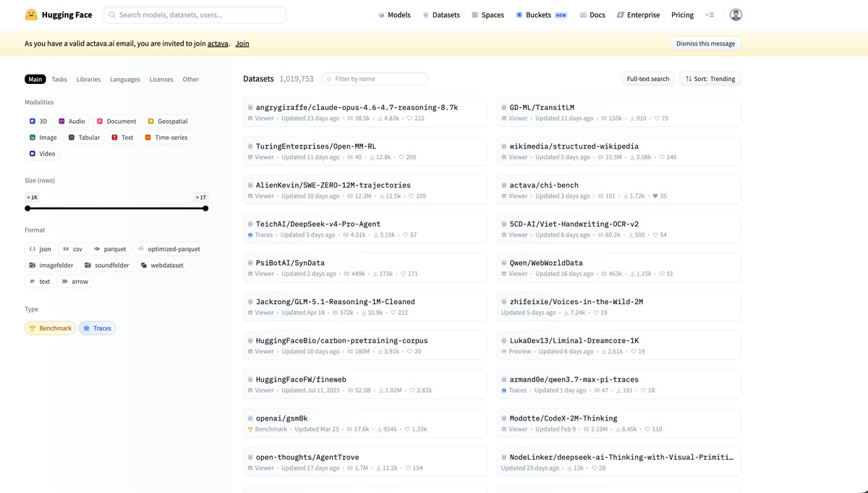Toggle the Text modality filter

point(122,137)
